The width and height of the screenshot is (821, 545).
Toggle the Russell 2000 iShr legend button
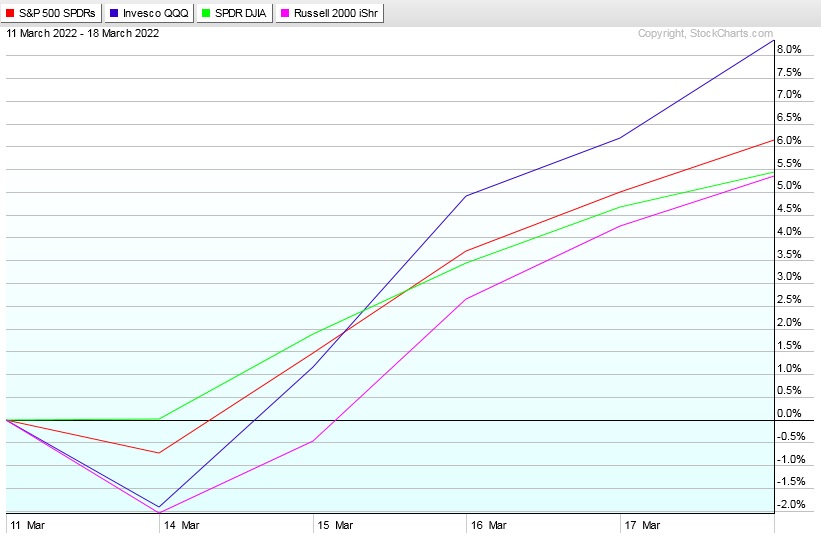[x=330, y=13]
